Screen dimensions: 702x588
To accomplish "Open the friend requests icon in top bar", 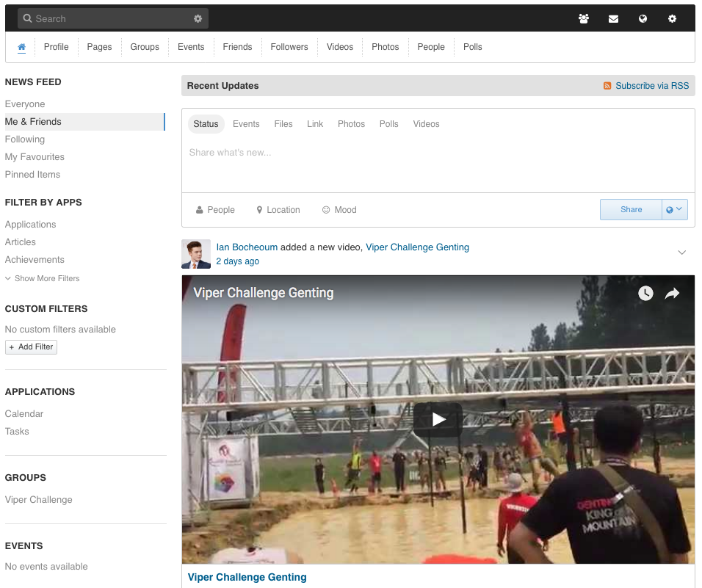I will click(584, 18).
